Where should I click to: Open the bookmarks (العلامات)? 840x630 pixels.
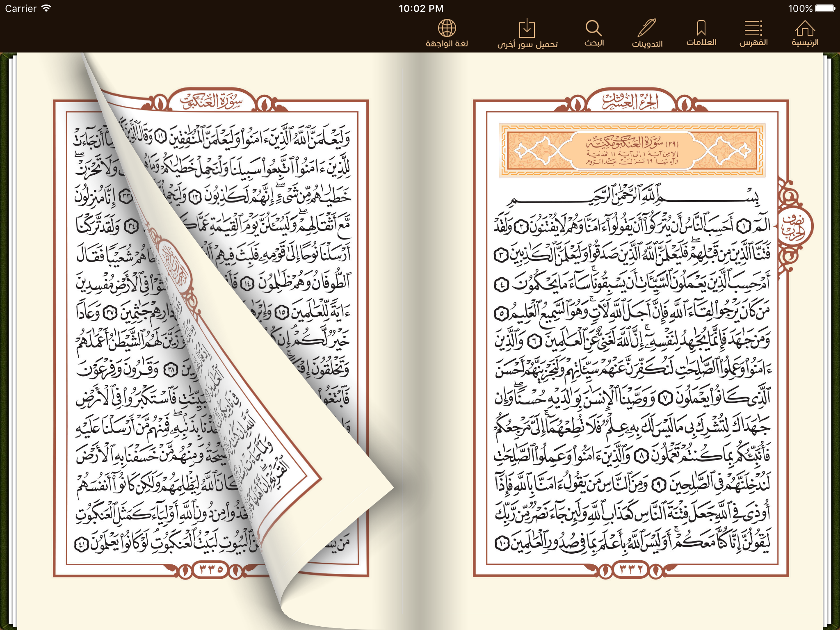tap(701, 33)
